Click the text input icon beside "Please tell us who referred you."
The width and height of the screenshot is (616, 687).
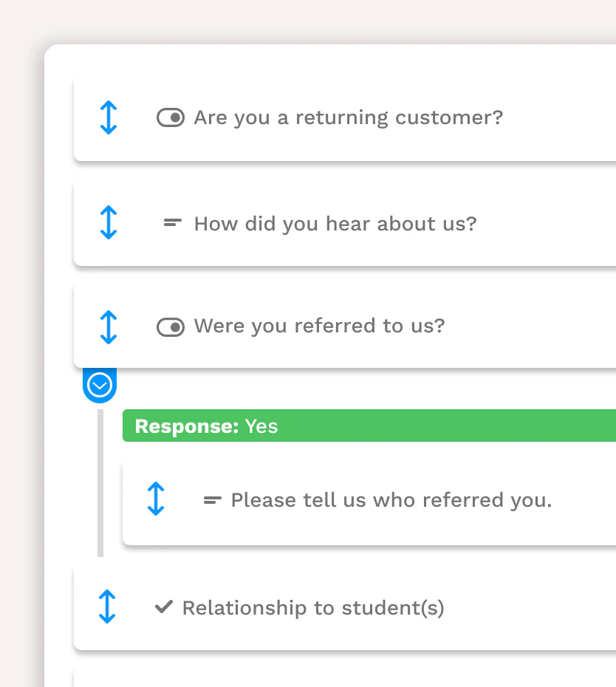(212, 500)
